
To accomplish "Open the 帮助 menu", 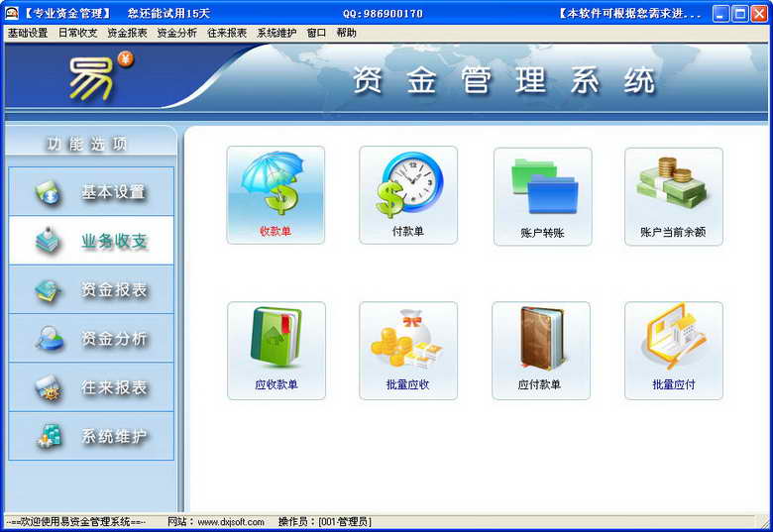I will click(346, 33).
